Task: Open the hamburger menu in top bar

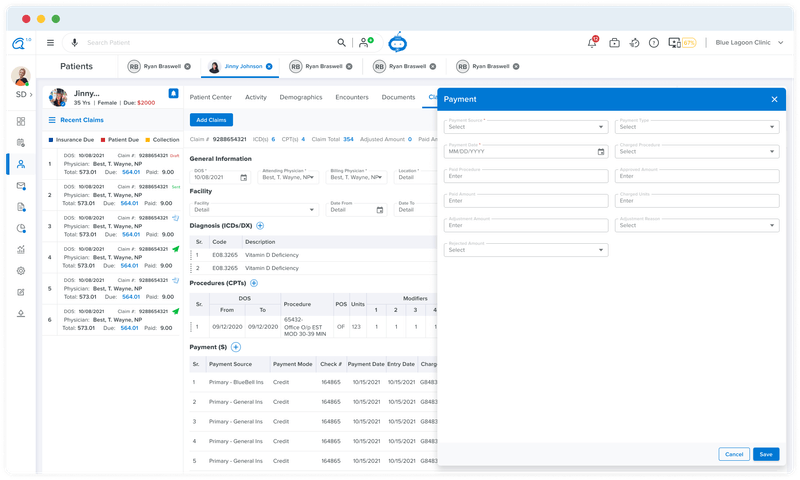Action: [x=50, y=43]
